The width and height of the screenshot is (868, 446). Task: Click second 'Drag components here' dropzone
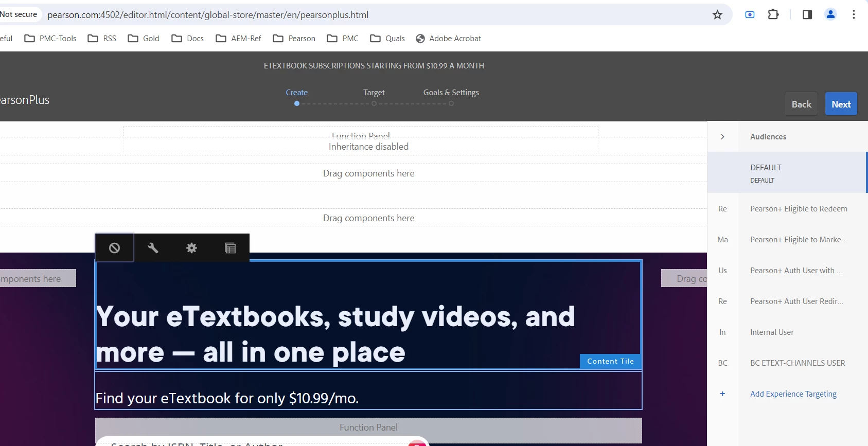353,218
